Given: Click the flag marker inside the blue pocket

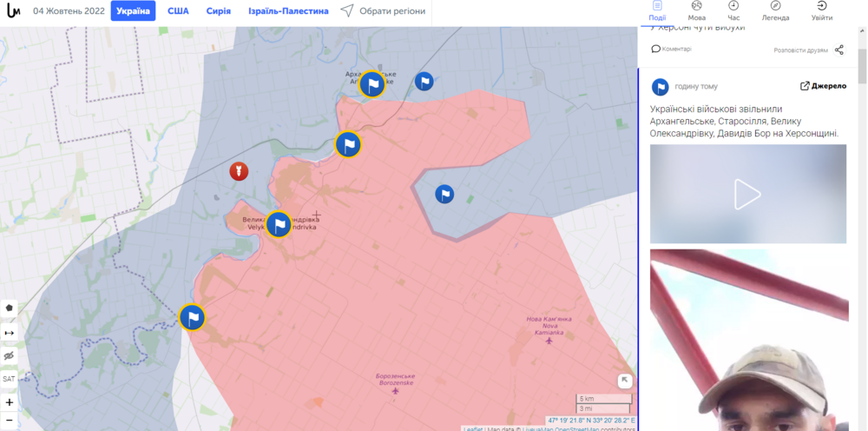Looking at the screenshot, I should [444, 194].
